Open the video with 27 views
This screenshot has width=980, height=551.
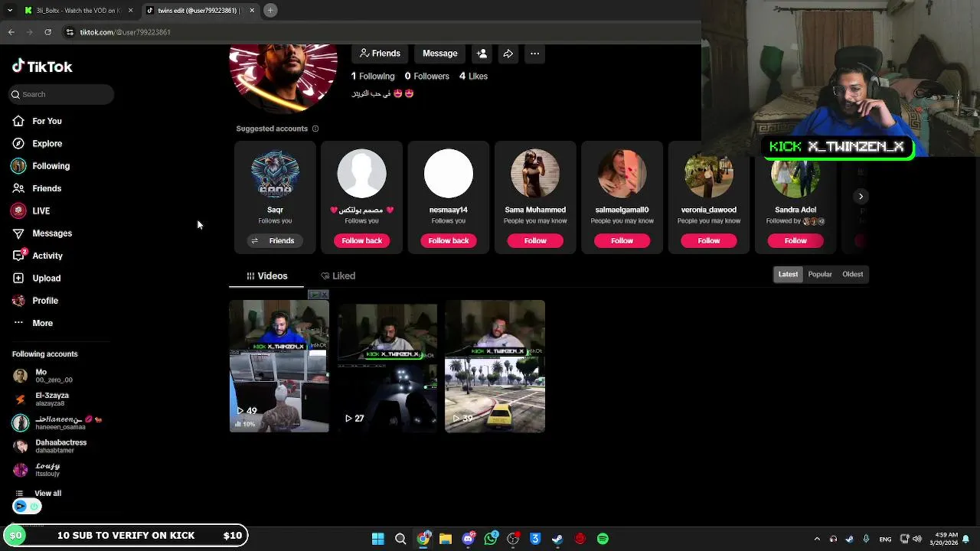coord(387,367)
